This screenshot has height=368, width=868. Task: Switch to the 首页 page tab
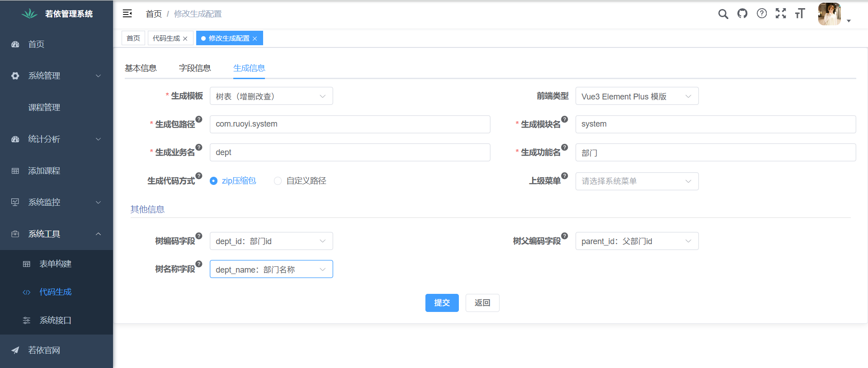pyautogui.click(x=133, y=38)
